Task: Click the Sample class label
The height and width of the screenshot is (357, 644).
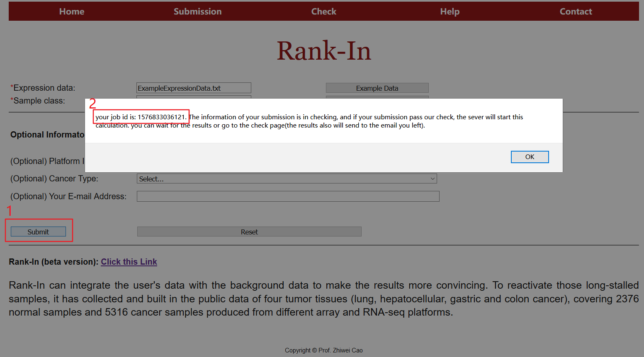Action: point(38,101)
